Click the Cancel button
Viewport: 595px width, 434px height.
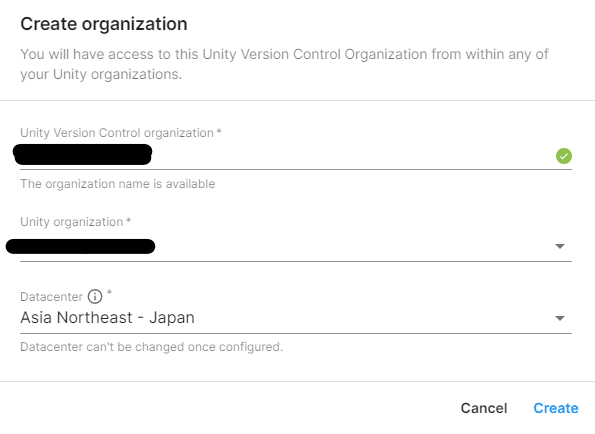click(x=484, y=408)
